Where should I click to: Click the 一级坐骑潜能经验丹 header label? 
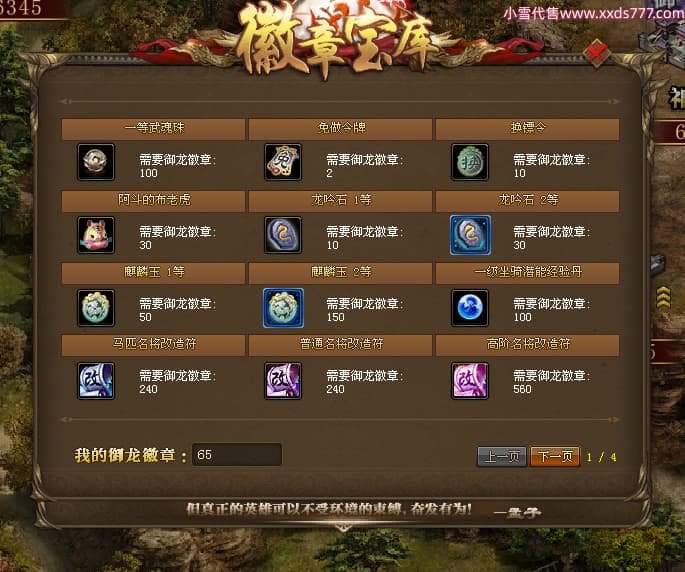click(x=528, y=272)
